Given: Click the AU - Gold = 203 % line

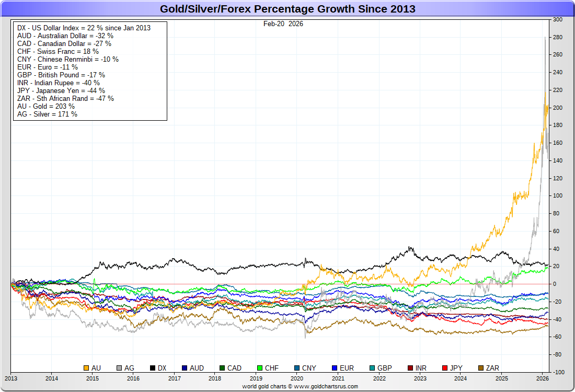Looking at the screenshot, I should coord(46,106).
